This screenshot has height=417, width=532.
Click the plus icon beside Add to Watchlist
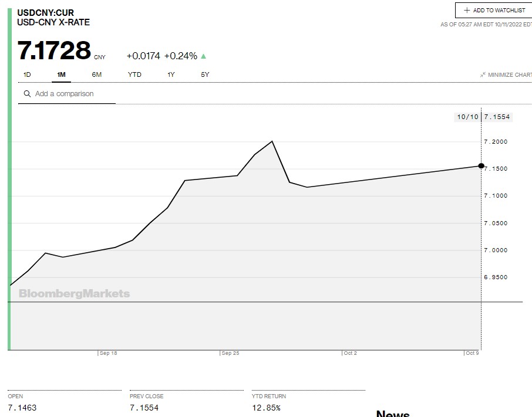[467, 11]
